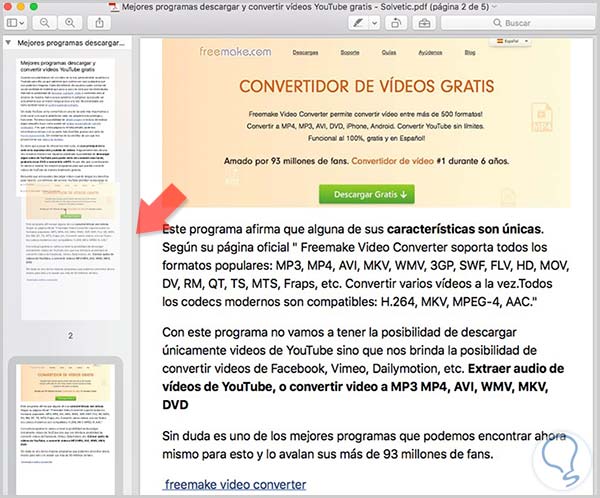Click the green Descargar Gratis button
The height and width of the screenshot is (498, 600).
click(367, 194)
